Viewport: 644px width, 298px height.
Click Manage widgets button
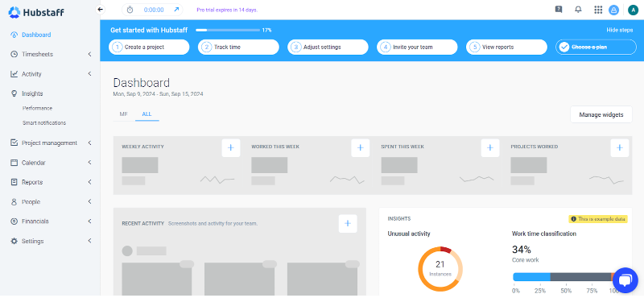point(601,114)
